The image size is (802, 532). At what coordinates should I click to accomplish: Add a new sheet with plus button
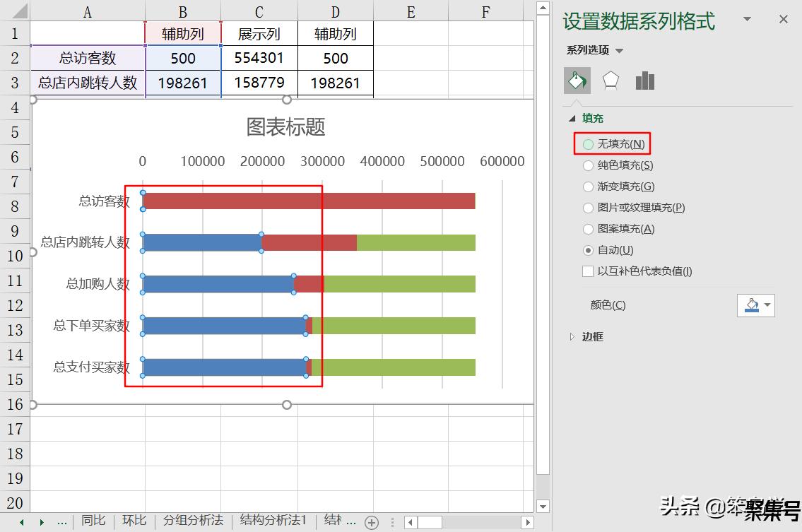pyautogui.click(x=372, y=522)
